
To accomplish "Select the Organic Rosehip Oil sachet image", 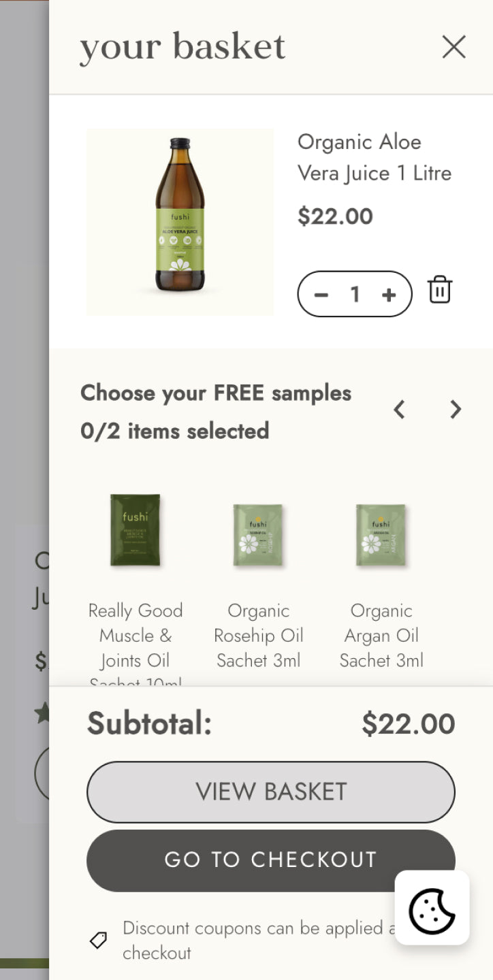I will point(258,535).
